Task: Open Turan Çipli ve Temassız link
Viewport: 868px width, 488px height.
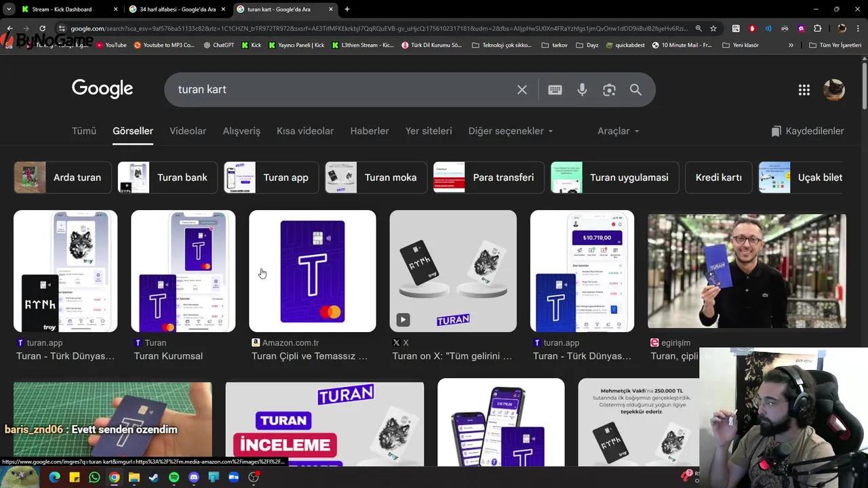Action: (309, 356)
